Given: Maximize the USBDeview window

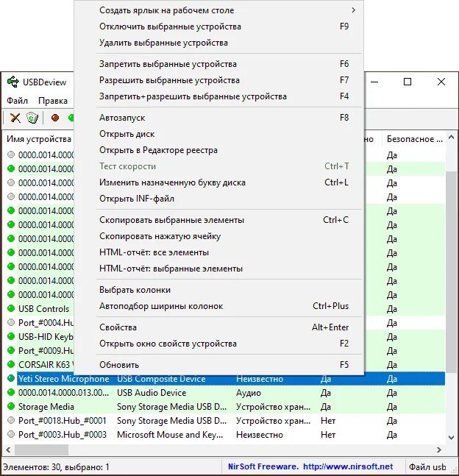Looking at the screenshot, I should pyautogui.click(x=408, y=82).
